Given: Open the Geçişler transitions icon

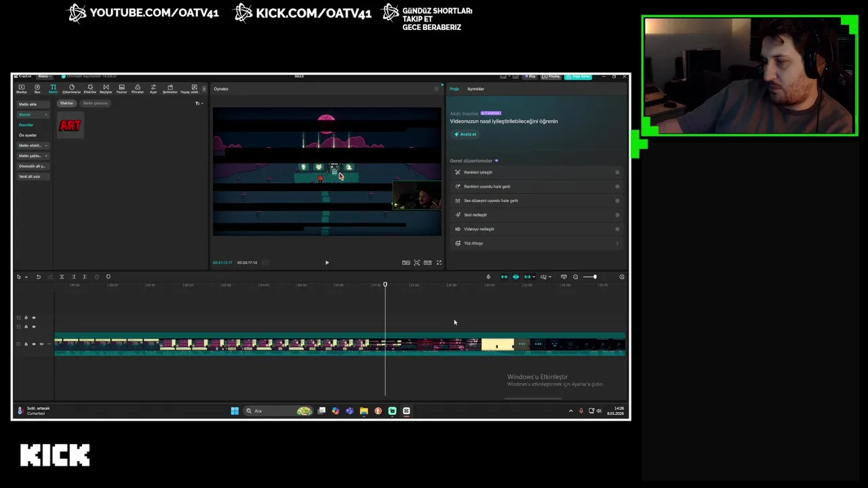Looking at the screenshot, I should [106, 87].
